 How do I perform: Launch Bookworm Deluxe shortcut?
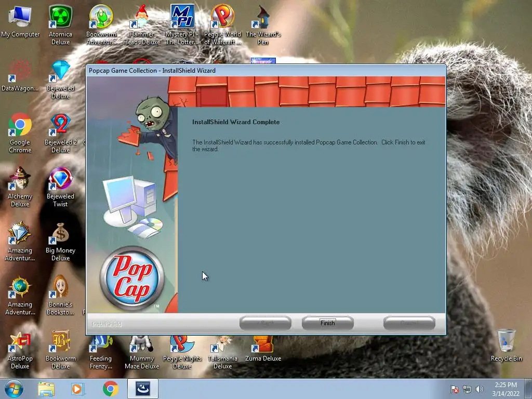tap(60, 350)
